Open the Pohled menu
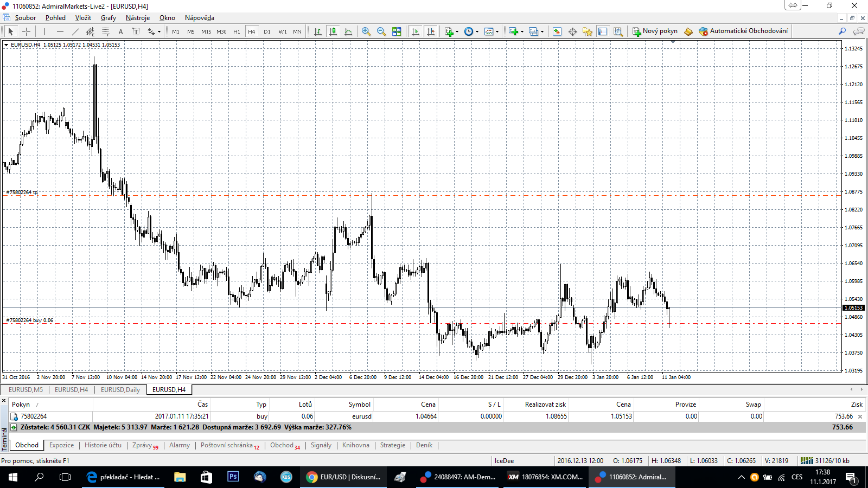Screen dimensions: 868x488 tap(55, 18)
